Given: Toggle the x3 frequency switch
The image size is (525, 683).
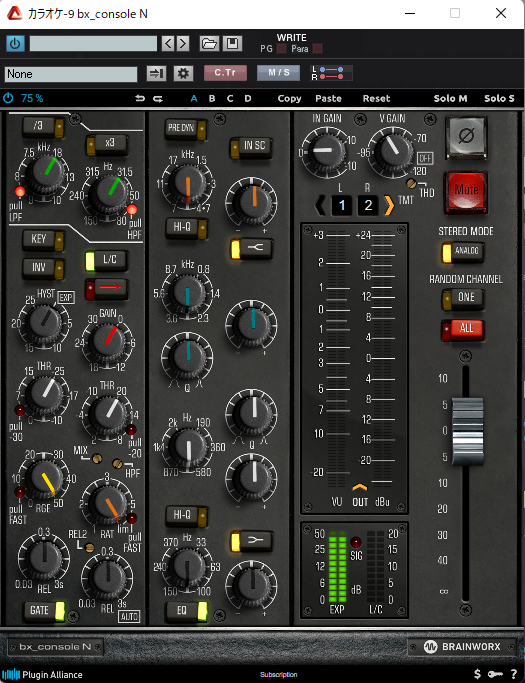Looking at the screenshot, I should coord(107,144).
